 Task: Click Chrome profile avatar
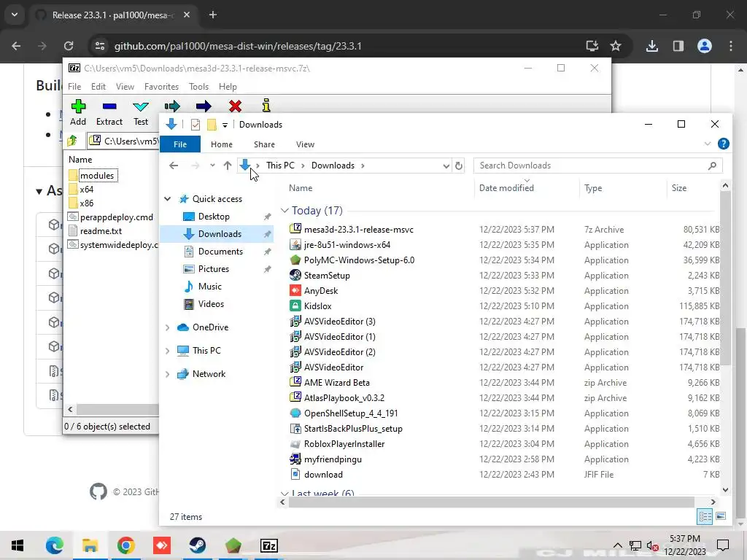click(x=705, y=46)
